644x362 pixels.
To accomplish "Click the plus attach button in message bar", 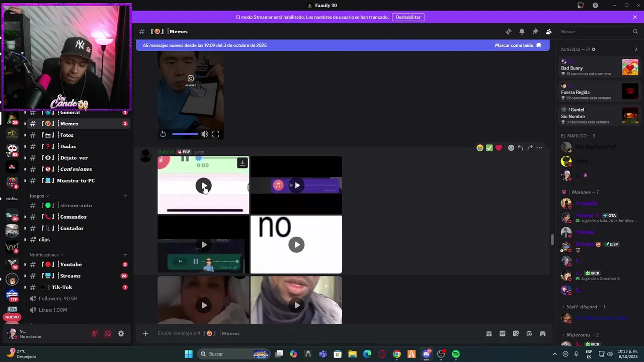I will pos(145,333).
